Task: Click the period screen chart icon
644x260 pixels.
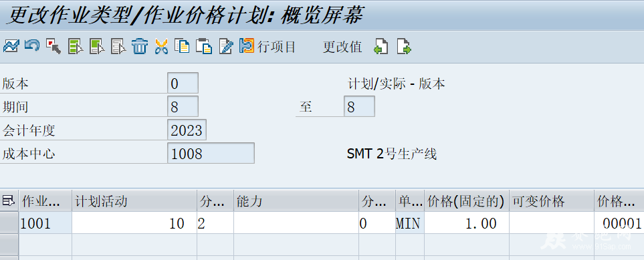Action: pyautogui.click(x=11, y=46)
